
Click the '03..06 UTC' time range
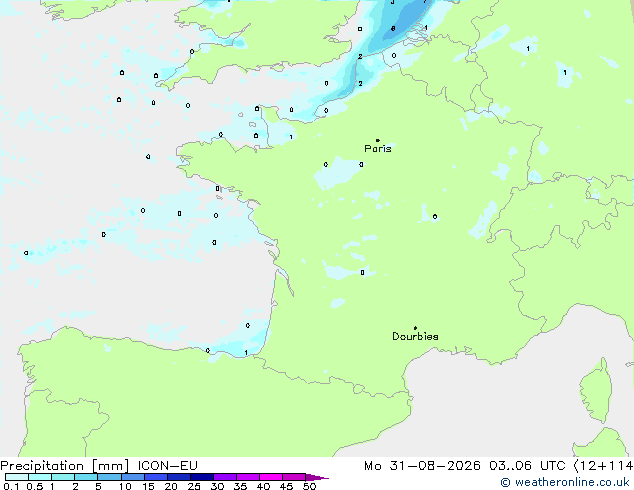(x=527, y=466)
